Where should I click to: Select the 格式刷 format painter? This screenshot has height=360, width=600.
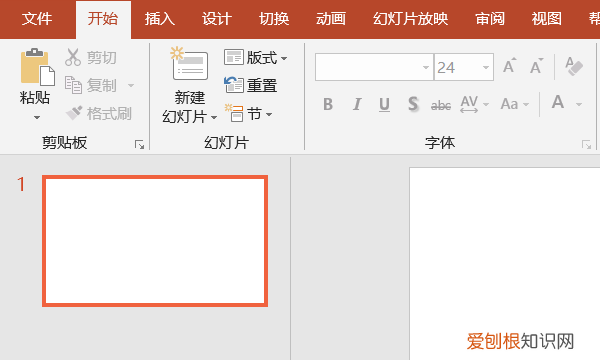click(x=99, y=113)
